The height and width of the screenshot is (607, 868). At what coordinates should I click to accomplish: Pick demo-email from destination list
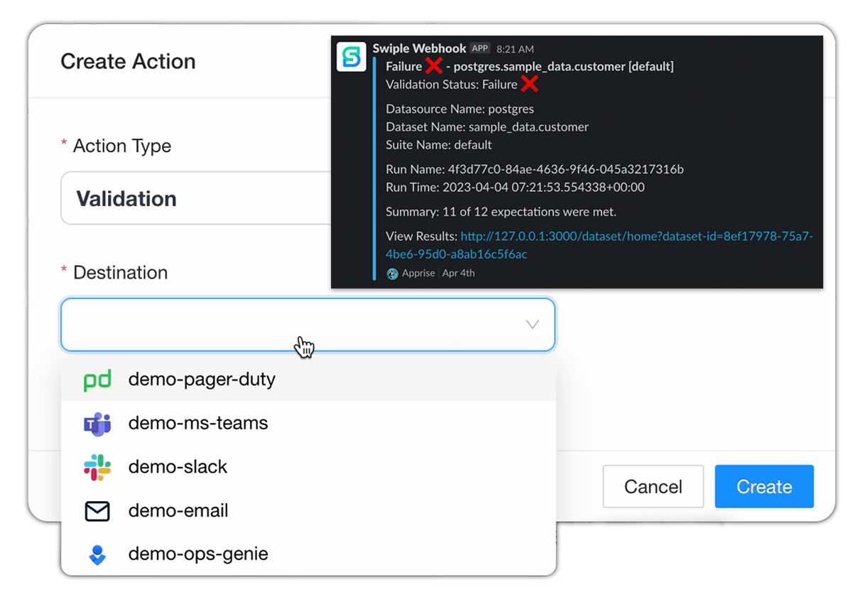pos(178,511)
